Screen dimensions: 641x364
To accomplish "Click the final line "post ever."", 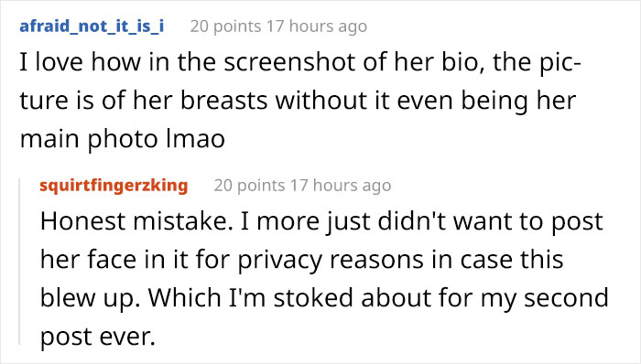I will [x=98, y=337].
